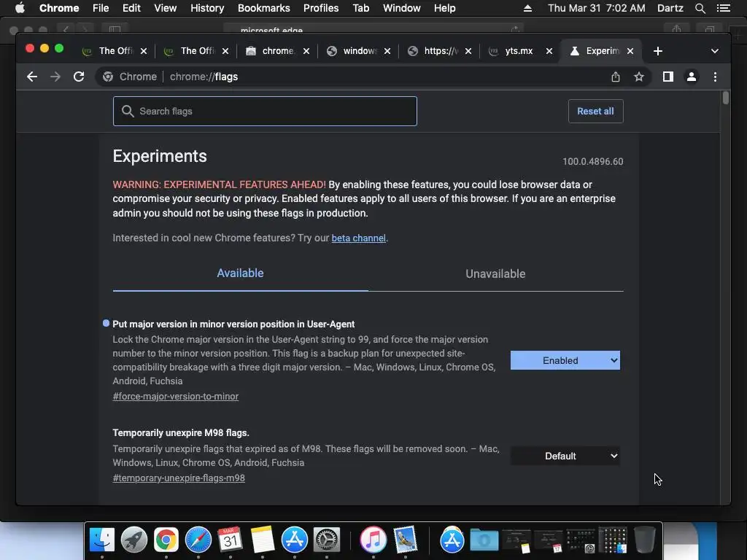The height and width of the screenshot is (560, 747).
Task: Open System Preferences gear in Dock
Action: tap(326, 540)
